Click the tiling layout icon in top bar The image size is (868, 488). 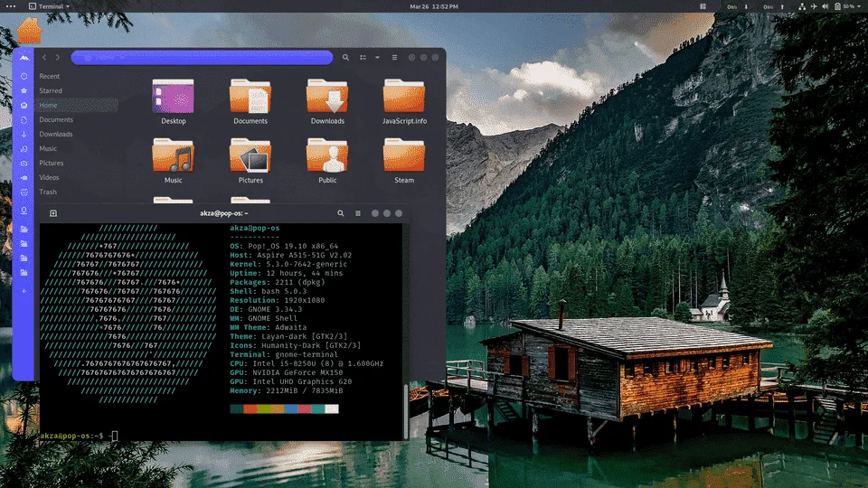(x=703, y=6)
